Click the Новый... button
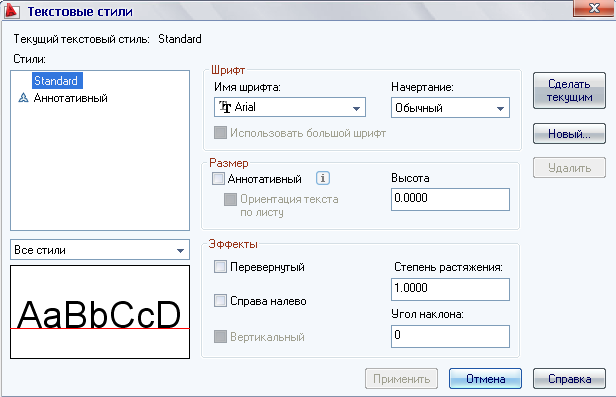The image size is (616, 397). [x=569, y=134]
